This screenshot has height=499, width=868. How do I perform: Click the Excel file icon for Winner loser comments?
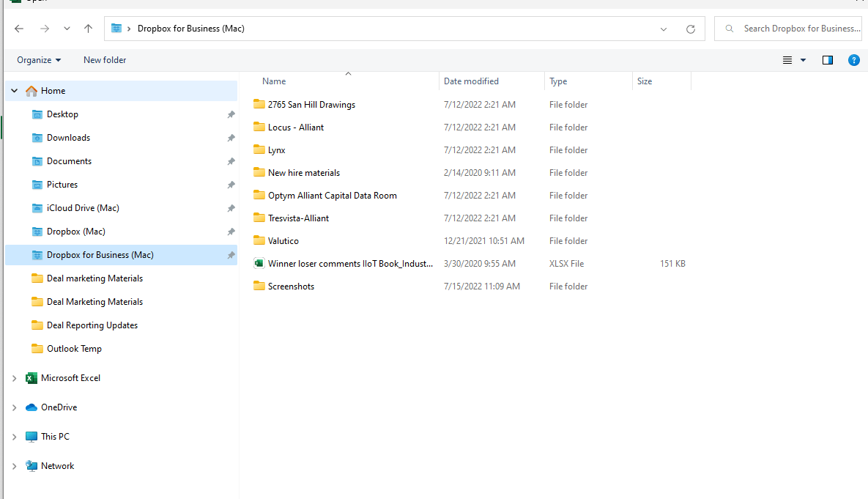pyautogui.click(x=259, y=263)
